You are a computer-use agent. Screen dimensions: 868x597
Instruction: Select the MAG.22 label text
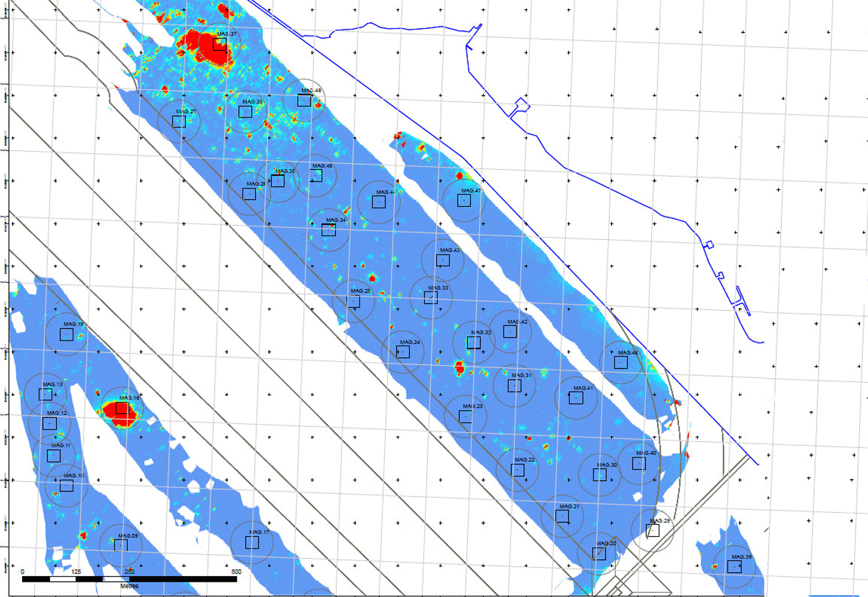coord(524,460)
